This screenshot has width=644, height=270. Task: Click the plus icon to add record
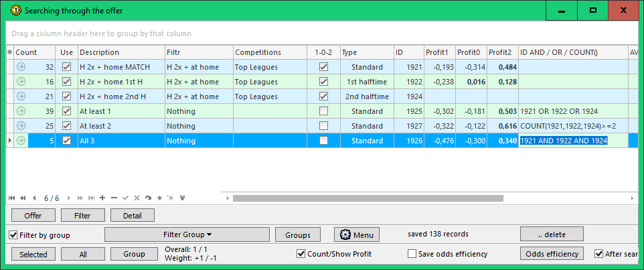click(102, 198)
